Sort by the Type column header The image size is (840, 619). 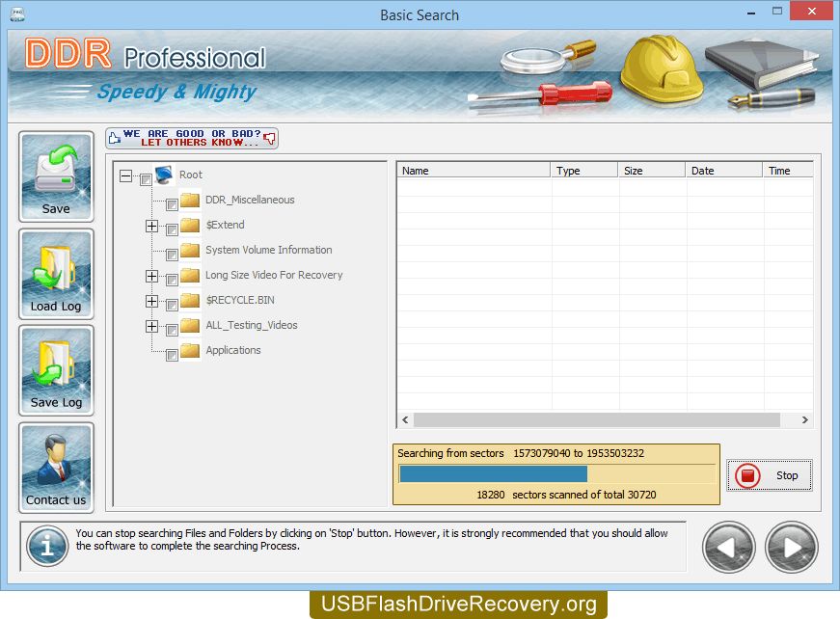point(583,171)
